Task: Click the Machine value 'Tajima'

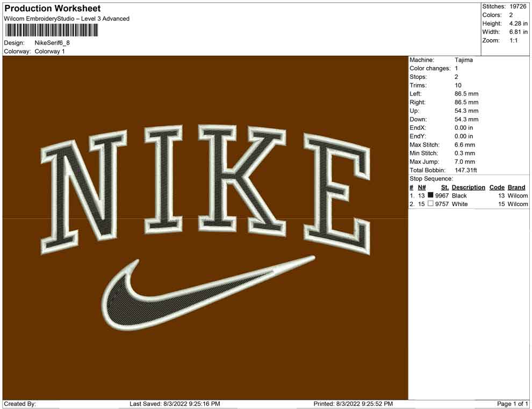Action: pos(463,60)
